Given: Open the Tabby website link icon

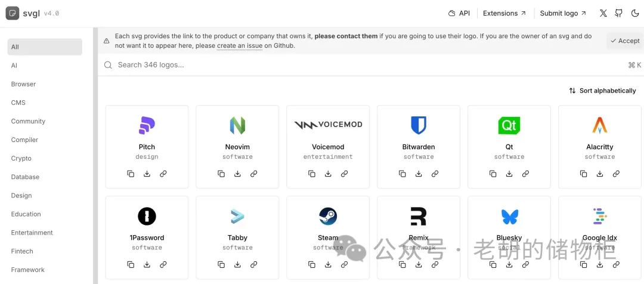Looking at the screenshot, I should [x=254, y=265].
